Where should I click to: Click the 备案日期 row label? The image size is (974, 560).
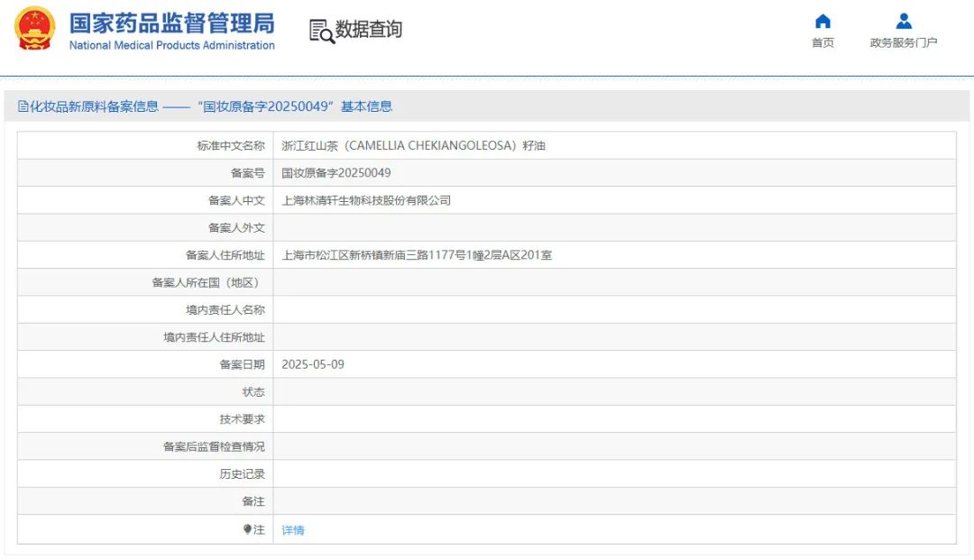[242, 363]
